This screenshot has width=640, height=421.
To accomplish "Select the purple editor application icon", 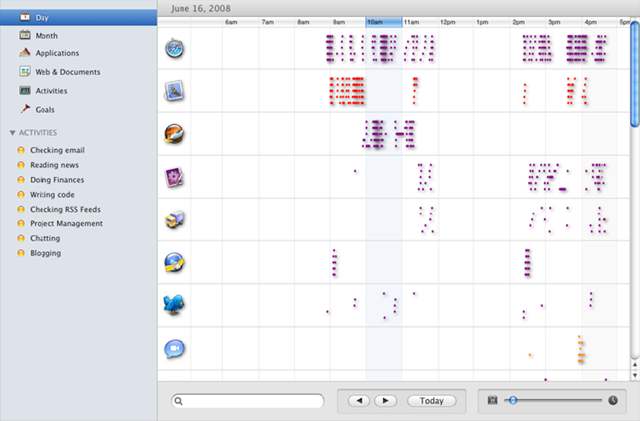I will 174,177.
